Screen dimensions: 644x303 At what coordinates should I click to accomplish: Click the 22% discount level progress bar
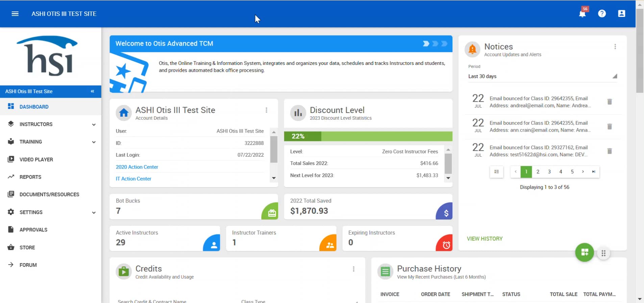(x=368, y=136)
